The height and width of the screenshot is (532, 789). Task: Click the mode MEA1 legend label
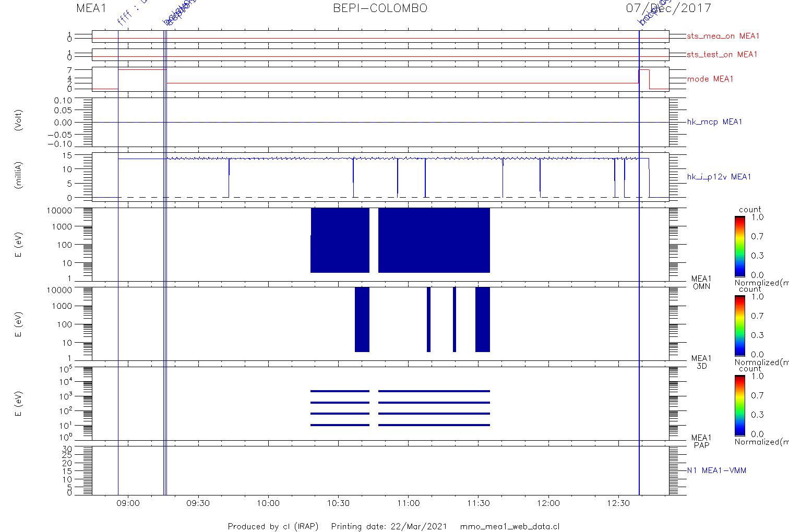coord(710,79)
